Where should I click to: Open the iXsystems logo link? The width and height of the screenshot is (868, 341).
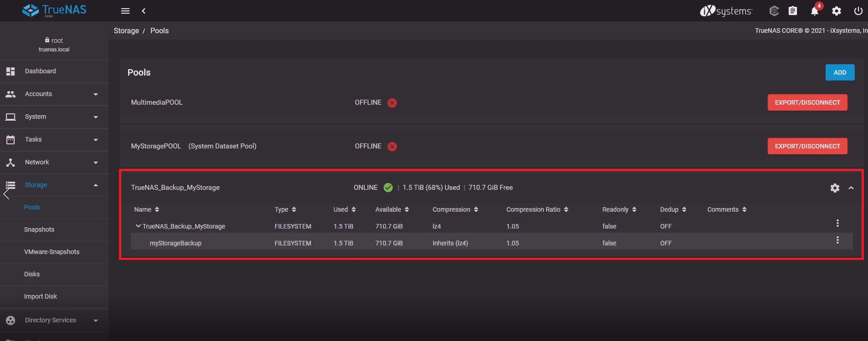(726, 11)
